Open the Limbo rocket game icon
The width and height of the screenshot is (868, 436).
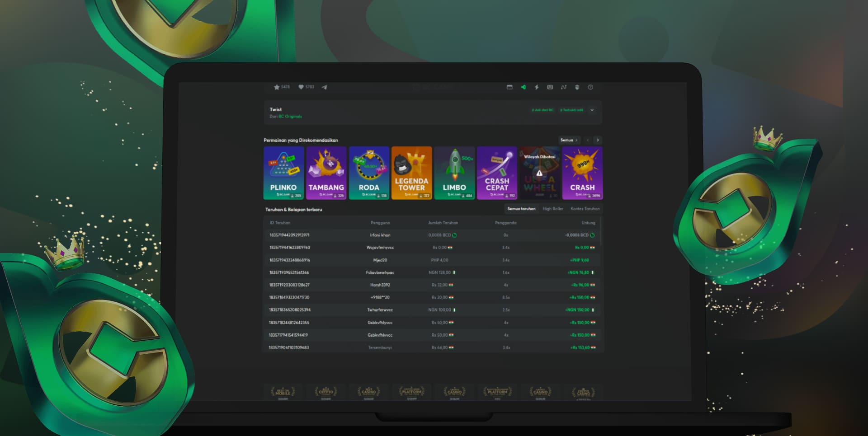tap(454, 173)
